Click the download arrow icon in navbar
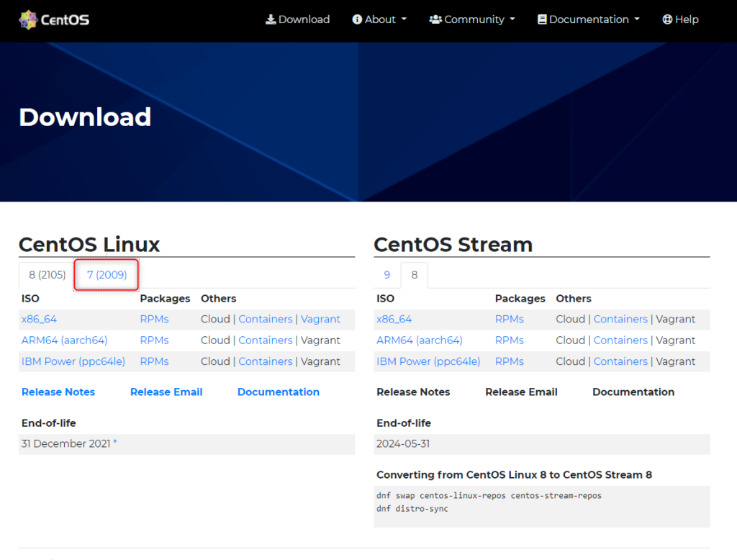 click(271, 19)
